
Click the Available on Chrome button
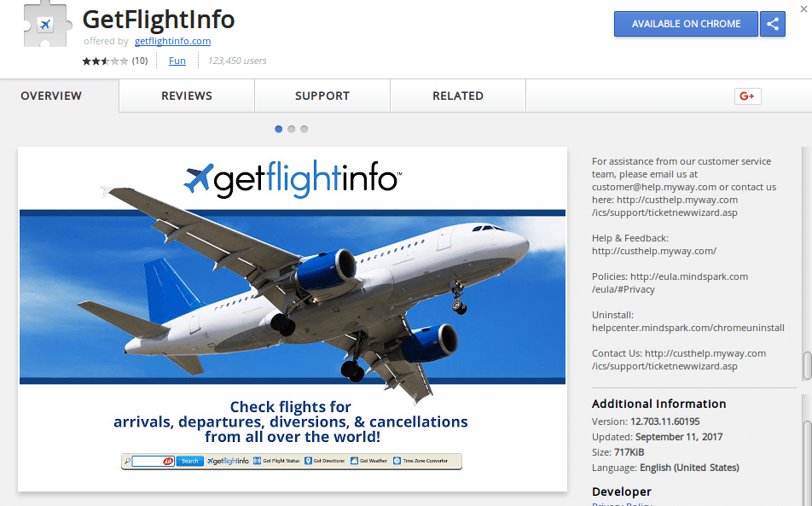pyautogui.click(x=686, y=24)
